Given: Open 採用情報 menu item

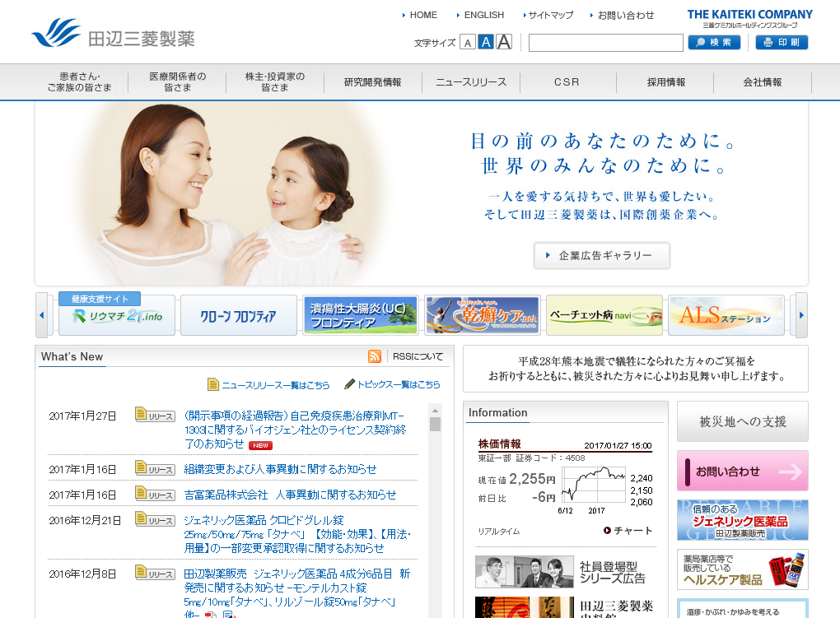Looking at the screenshot, I should [x=666, y=82].
